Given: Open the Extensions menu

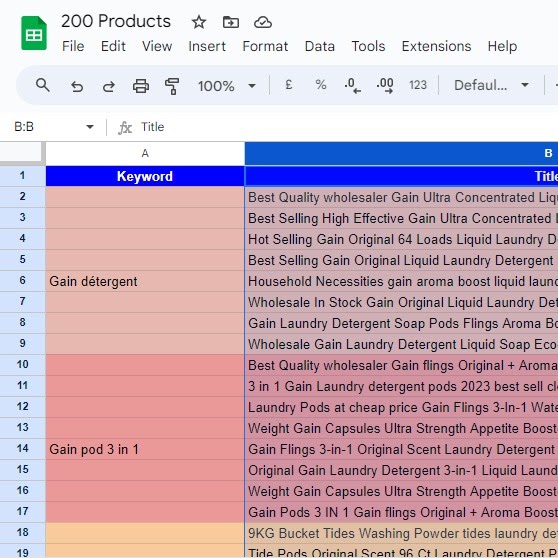Looking at the screenshot, I should point(436,46).
